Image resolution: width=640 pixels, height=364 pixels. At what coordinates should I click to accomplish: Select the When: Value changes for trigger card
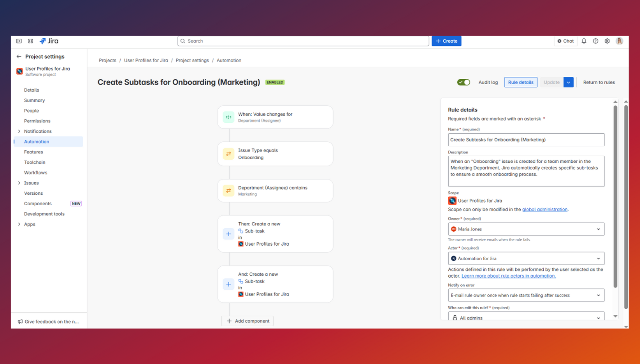pos(275,117)
